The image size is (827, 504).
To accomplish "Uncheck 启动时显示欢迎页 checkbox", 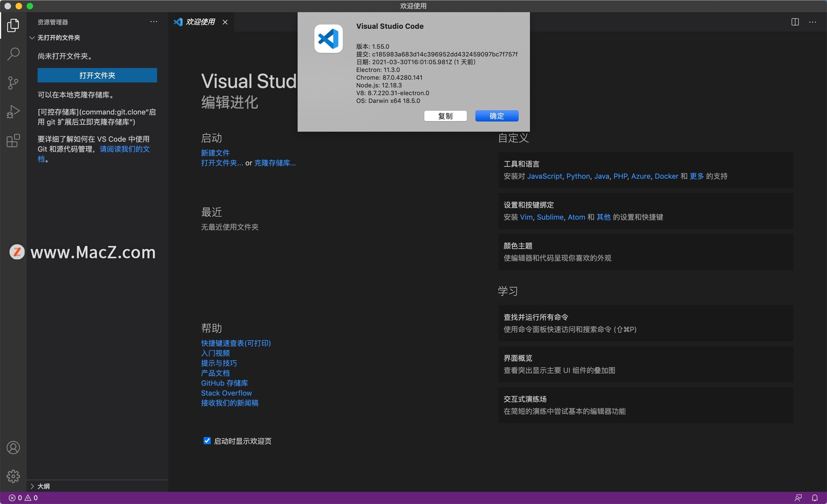I will coord(207,441).
